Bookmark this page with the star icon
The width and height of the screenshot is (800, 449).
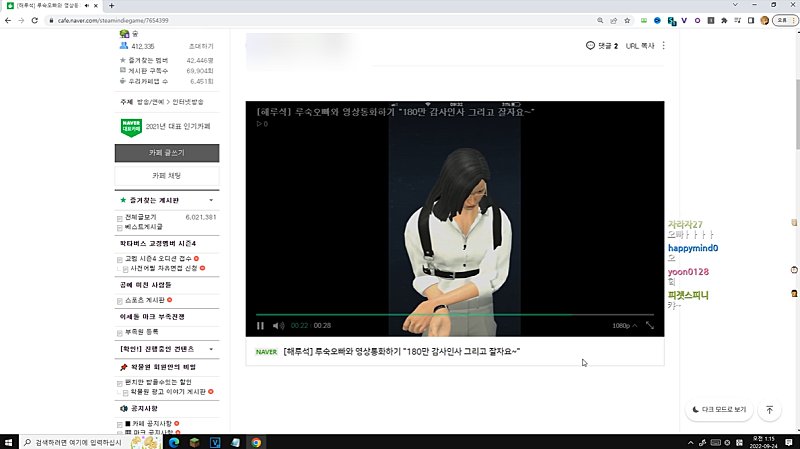(627, 20)
